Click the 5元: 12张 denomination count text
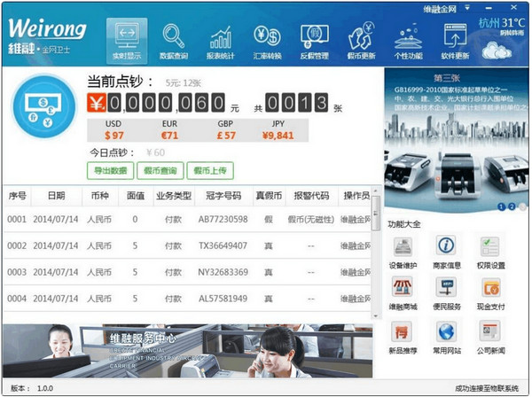Viewport: 532px width, 397px height. tap(184, 83)
